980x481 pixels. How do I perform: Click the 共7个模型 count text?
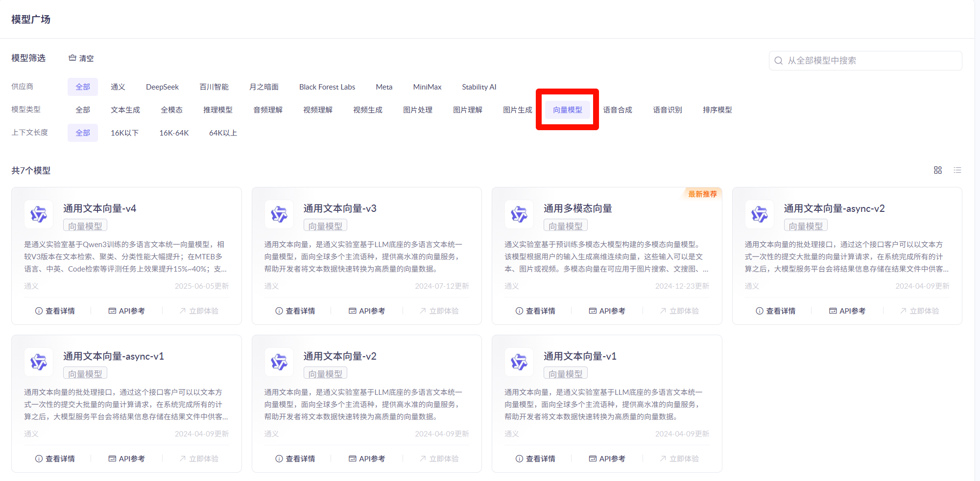point(31,170)
